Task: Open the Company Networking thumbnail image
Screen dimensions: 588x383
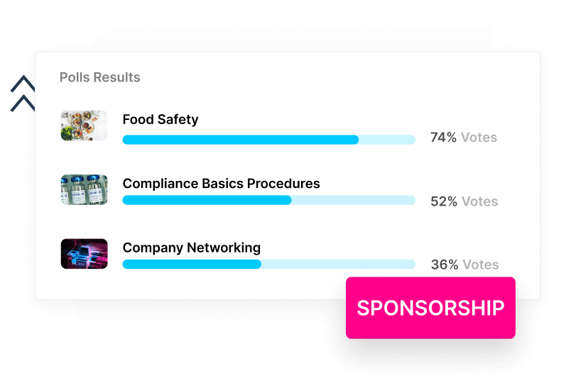Action: [x=84, y=254]
